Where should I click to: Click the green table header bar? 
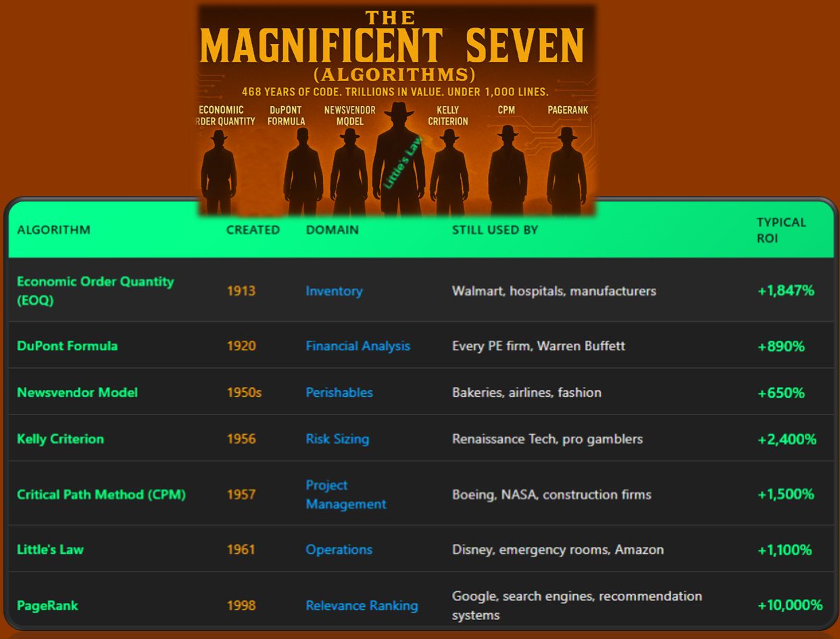click(x=419, y=229)
